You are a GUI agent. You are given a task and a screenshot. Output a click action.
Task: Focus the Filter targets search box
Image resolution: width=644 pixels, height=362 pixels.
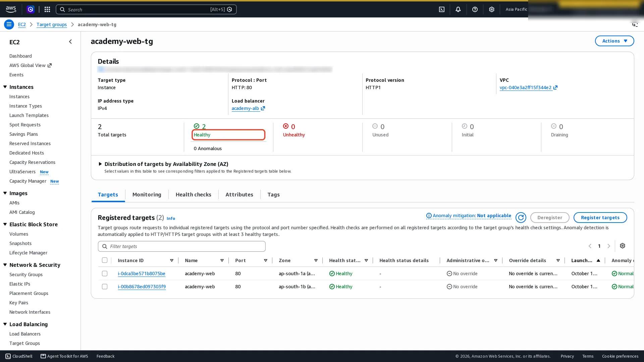[x=182, y=246]
